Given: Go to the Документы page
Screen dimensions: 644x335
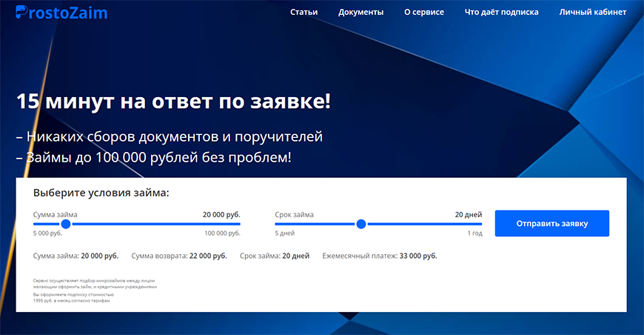Looking at the screenshot, I should tap(360, 13).
